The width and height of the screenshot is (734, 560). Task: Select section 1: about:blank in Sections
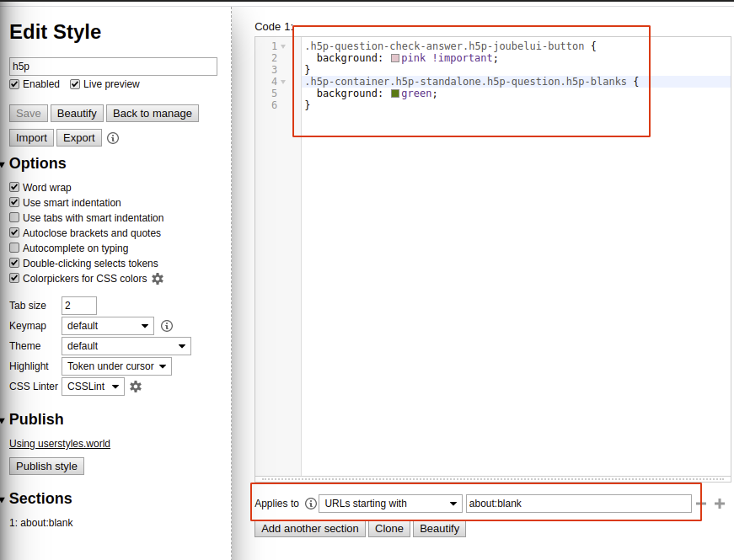(x=41, y=523)
